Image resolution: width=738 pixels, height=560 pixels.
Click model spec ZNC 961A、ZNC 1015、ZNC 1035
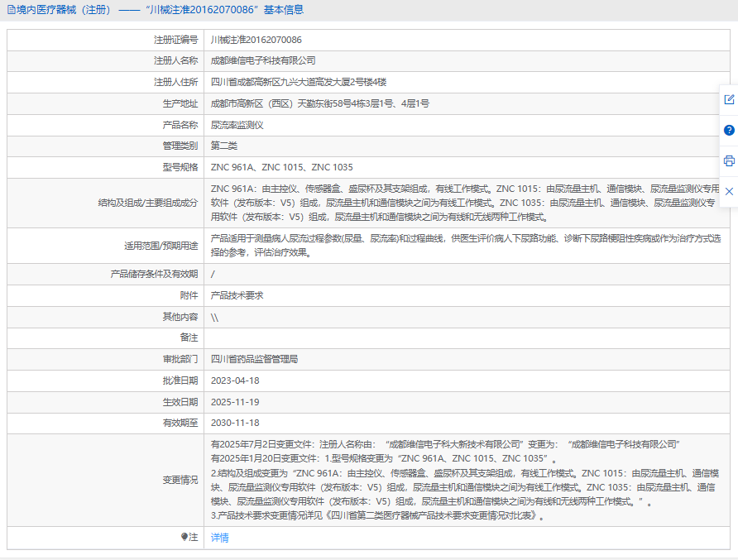click(x=281, y=168)
